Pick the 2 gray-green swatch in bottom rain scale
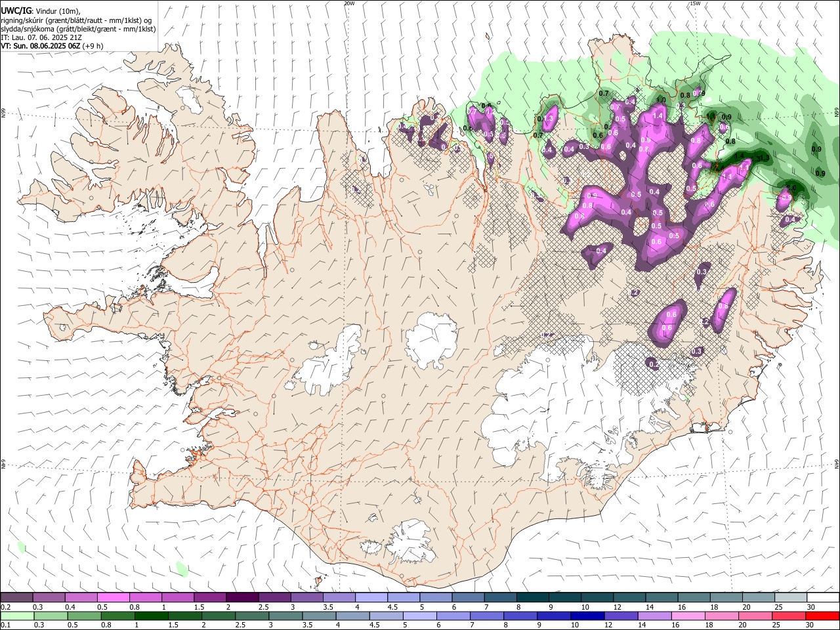840x630 pixels. (219, 616)
